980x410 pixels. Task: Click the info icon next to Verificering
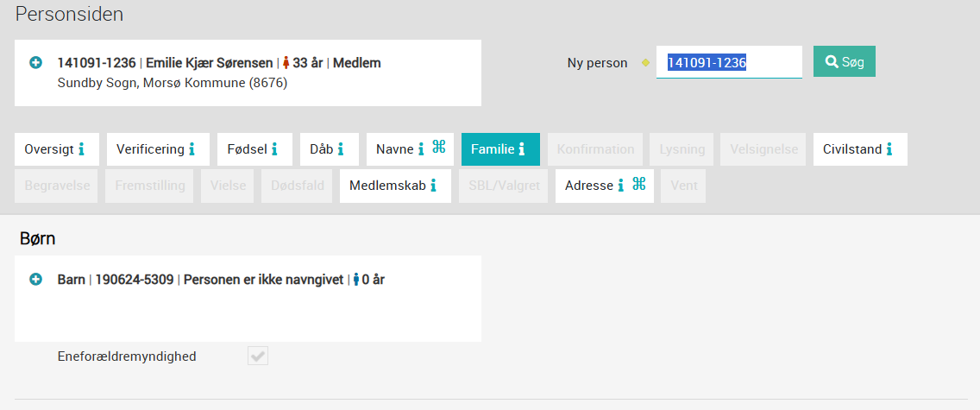(x=192, y=149)
